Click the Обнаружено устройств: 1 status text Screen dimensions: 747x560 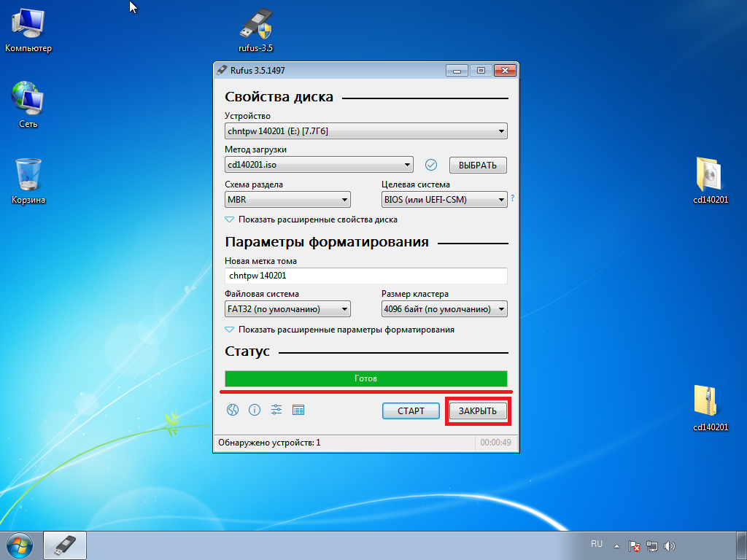pyautogui.click(x=269, y=443)
